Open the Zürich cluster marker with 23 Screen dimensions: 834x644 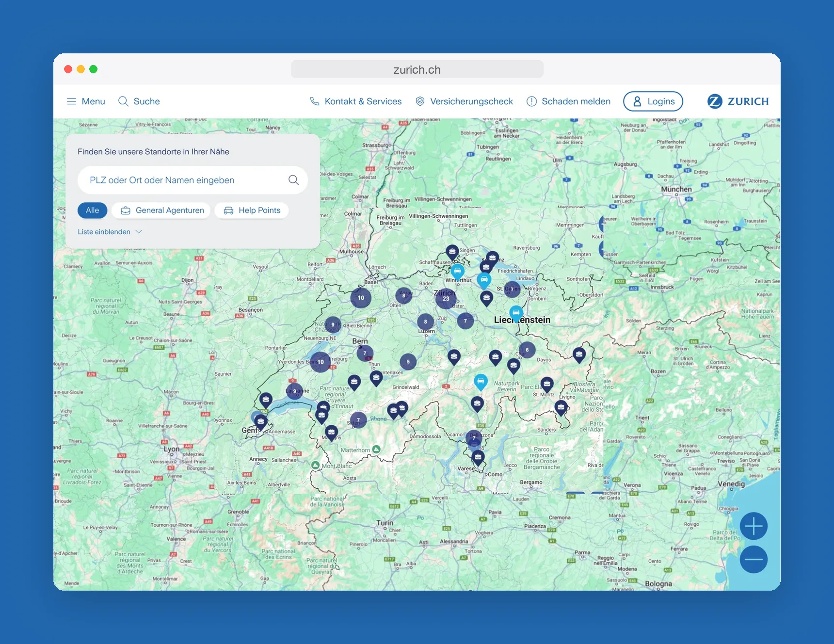click(x=446, y=299)
